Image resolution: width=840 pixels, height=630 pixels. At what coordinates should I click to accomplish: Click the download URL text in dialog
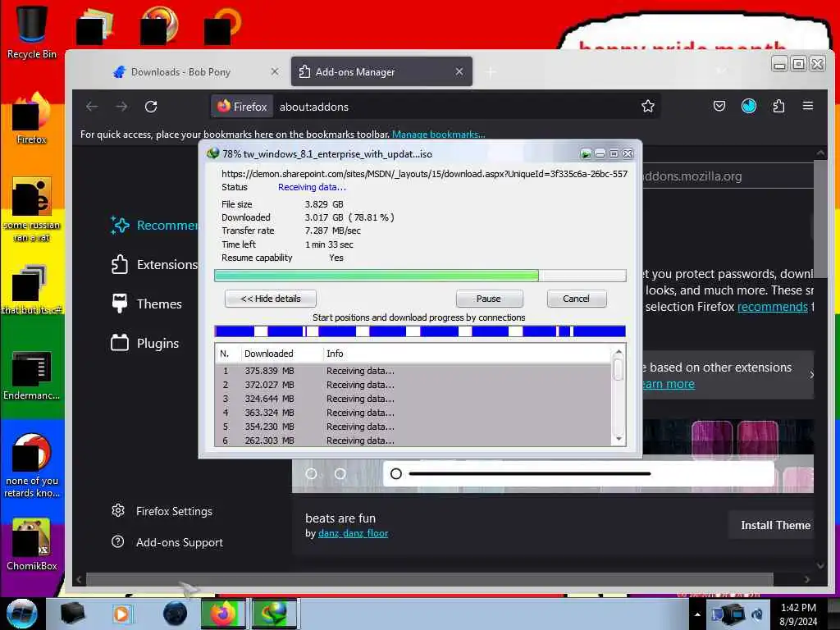(424, 174)
